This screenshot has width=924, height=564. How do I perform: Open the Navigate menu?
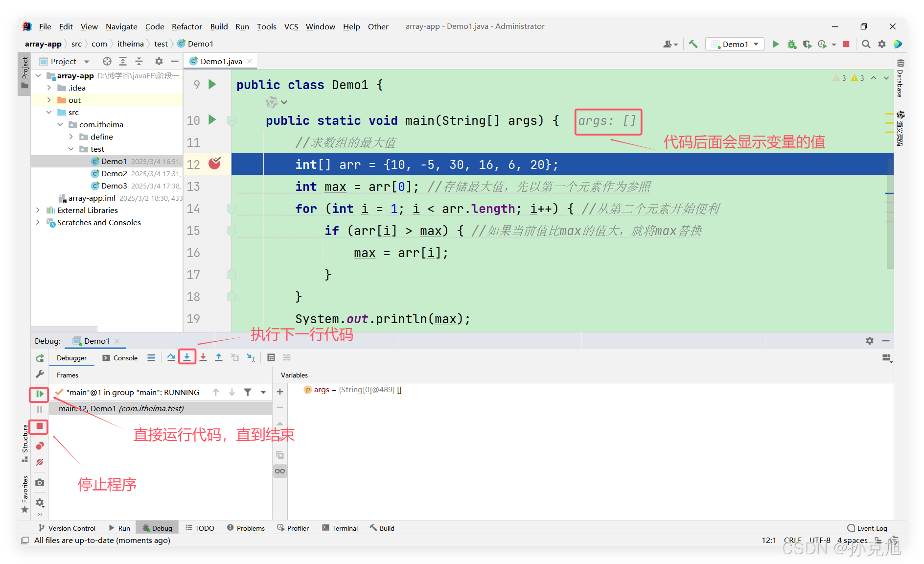[x=121, y=26]
